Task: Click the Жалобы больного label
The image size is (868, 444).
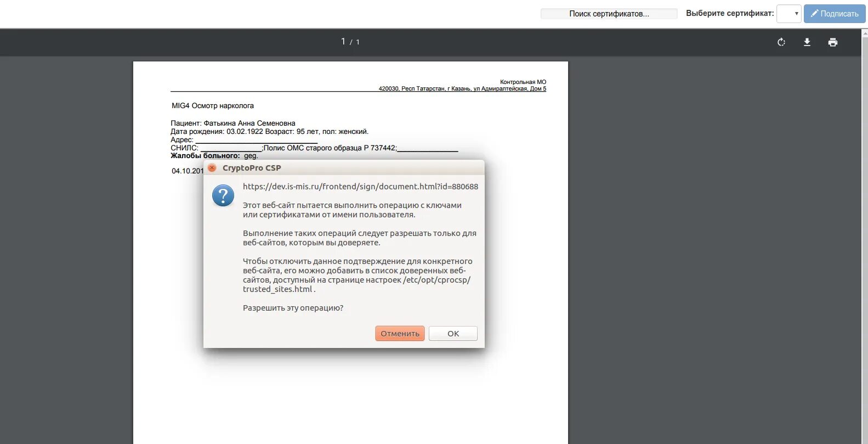Action: [x=205, y=156]
